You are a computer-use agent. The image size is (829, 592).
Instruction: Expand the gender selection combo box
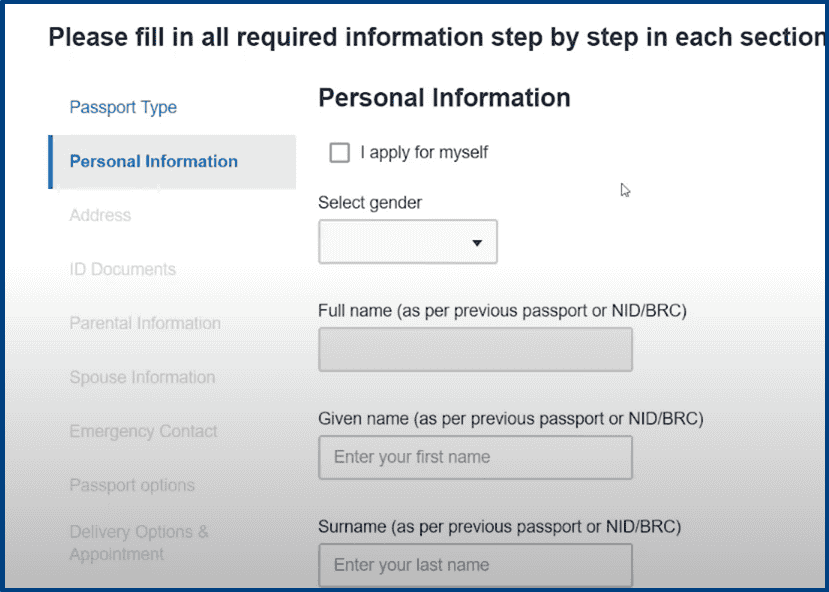[x=407, y=241]
